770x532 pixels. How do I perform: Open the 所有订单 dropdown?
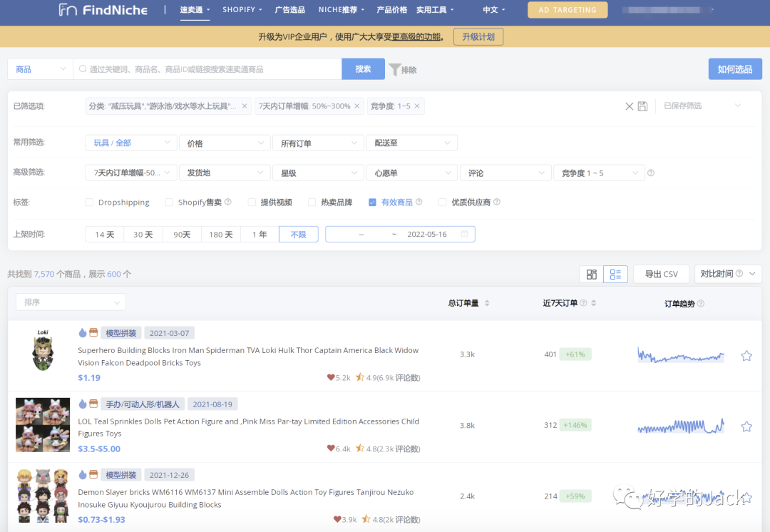[318, 143]
